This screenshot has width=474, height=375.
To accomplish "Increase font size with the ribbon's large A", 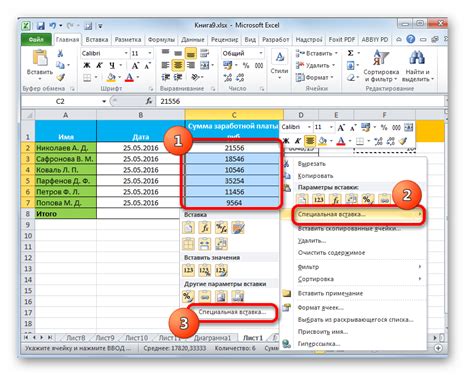I will (135, 65).
